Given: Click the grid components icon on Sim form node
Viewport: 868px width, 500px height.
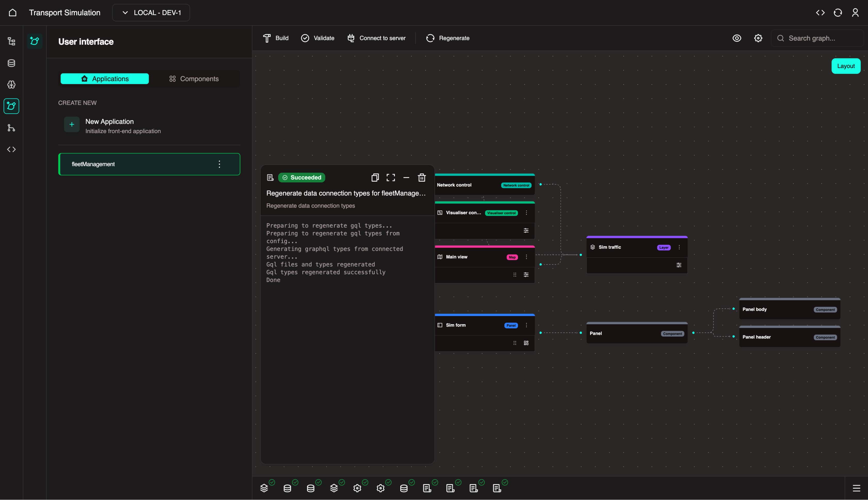Looking at the screenshot, I should tap(526, 343).
